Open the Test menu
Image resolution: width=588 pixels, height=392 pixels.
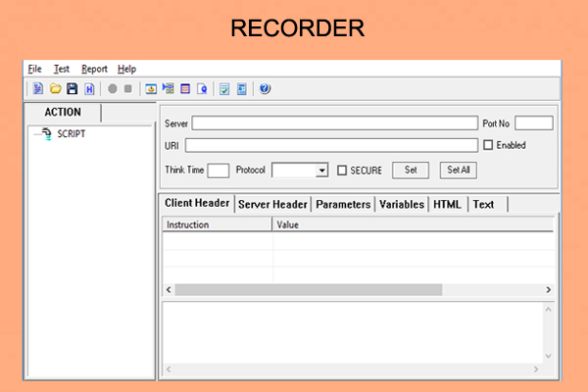pos(61,69)
